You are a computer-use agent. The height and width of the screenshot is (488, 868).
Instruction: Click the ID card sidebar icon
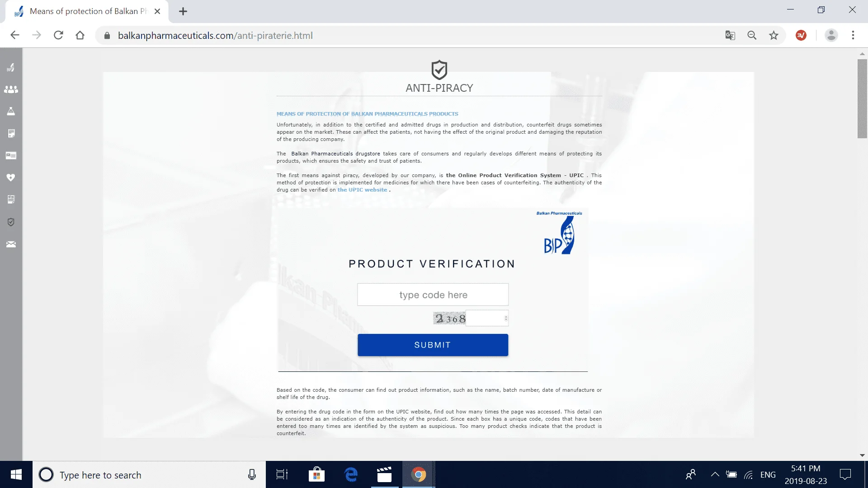[11, 155]
